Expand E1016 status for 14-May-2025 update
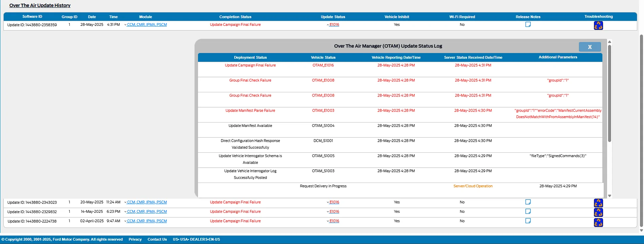This screenshot has height=244, width=644. point(333,211)
